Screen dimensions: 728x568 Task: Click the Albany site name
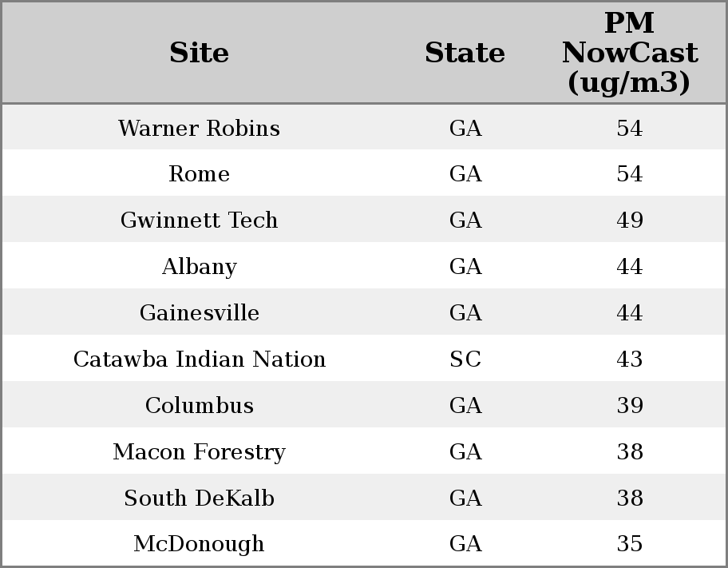pyautogui.click(x=199, y=267)
